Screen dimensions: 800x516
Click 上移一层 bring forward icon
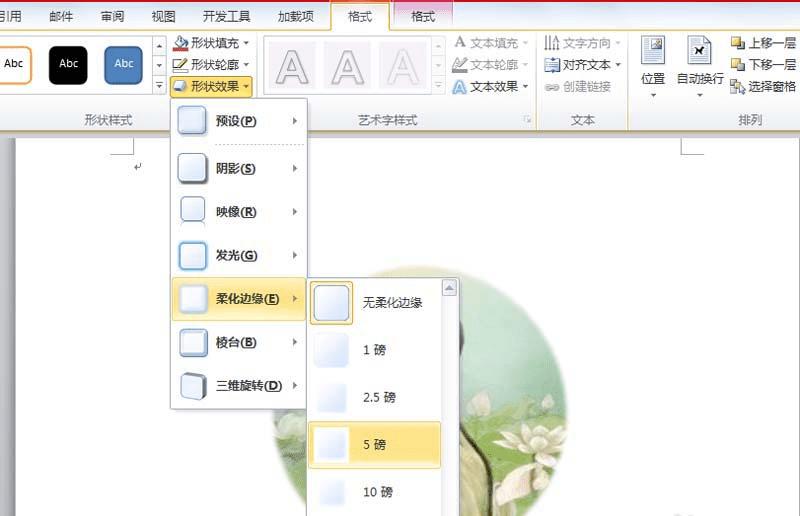738,43
